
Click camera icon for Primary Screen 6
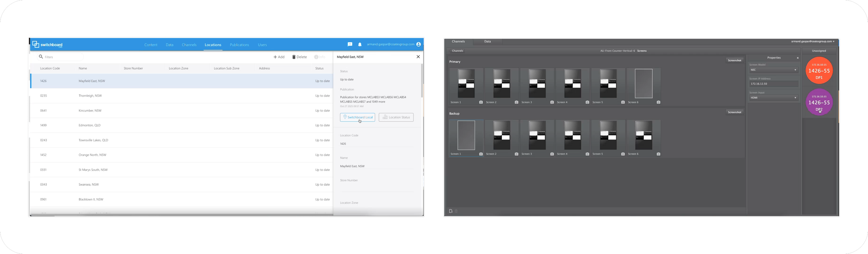[659, 102]
